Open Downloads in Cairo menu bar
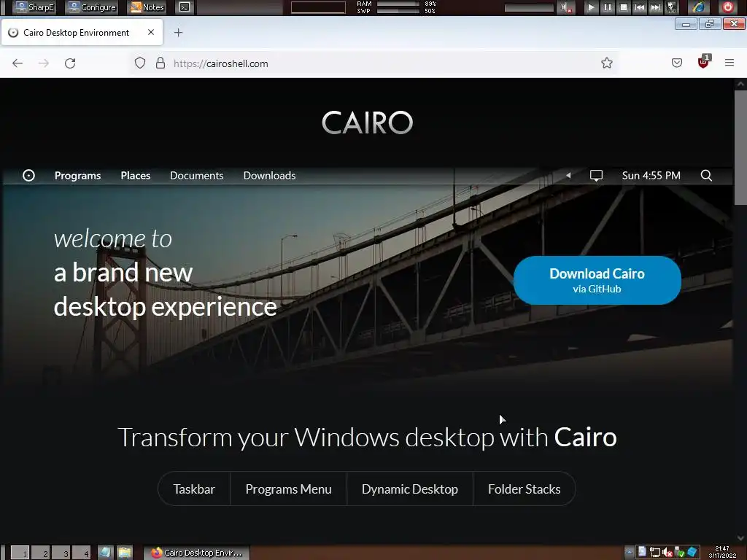Viewport: 747px width, 560px height. tap(270, 176)
